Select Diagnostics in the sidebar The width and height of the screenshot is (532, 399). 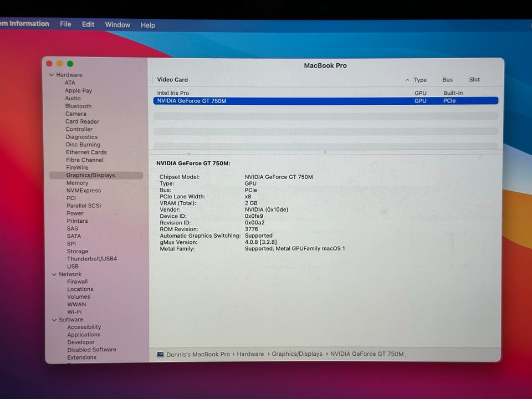pyautogui.click(x=81, y=137)
